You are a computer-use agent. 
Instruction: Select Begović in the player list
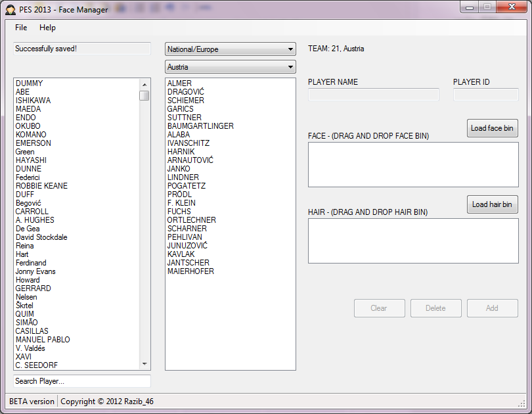[77, 203]
